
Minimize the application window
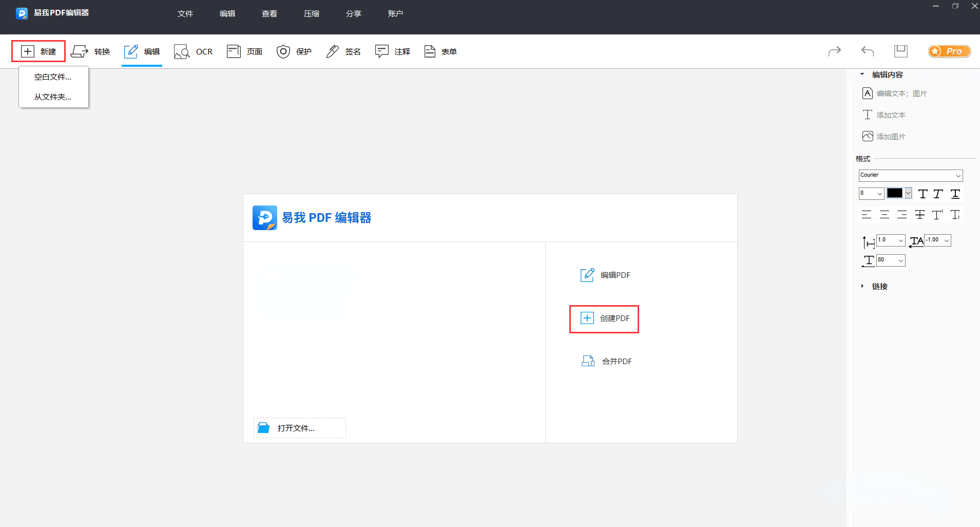936,6
